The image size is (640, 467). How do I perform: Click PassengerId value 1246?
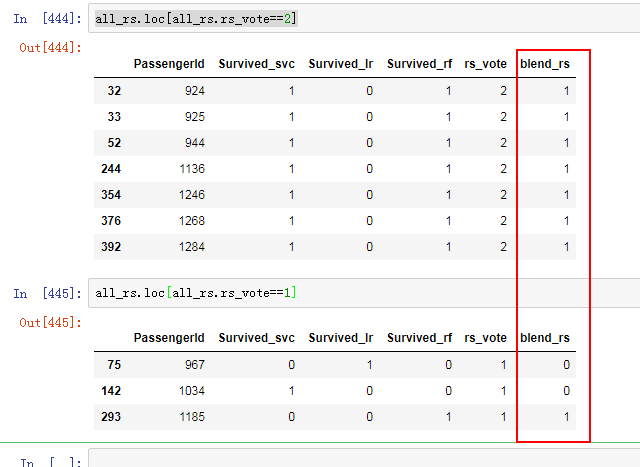pos(192,195)
